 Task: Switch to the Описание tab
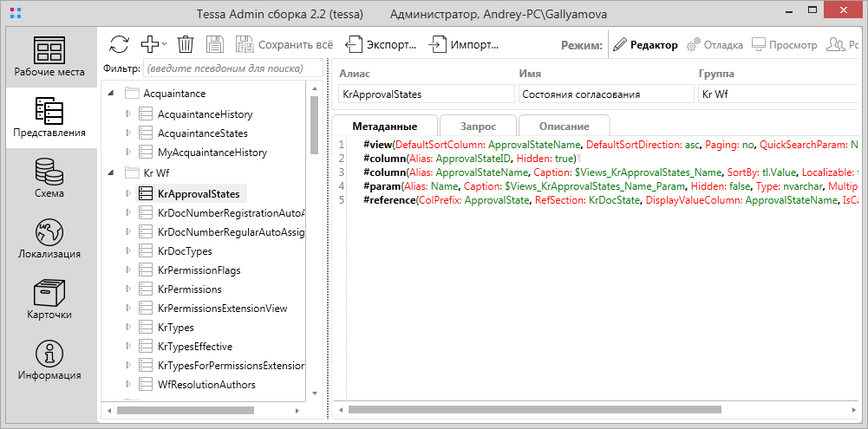(564, 127)
